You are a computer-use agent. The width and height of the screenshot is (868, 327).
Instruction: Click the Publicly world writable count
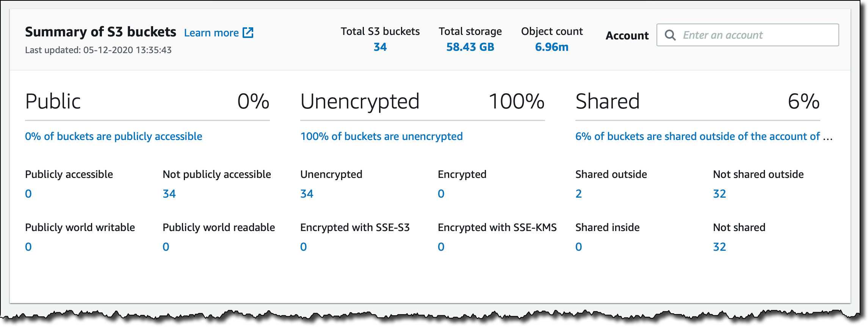pos(28,247)
